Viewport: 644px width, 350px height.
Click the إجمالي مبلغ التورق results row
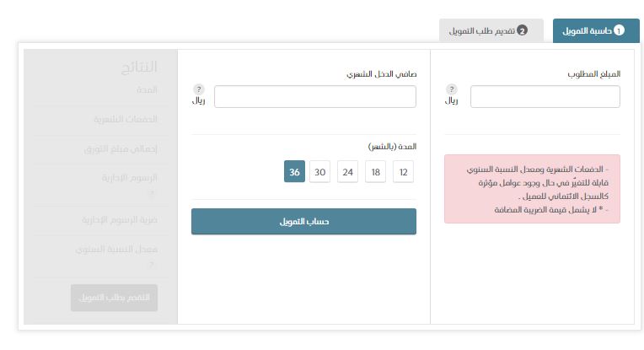(x=101, y=148)
